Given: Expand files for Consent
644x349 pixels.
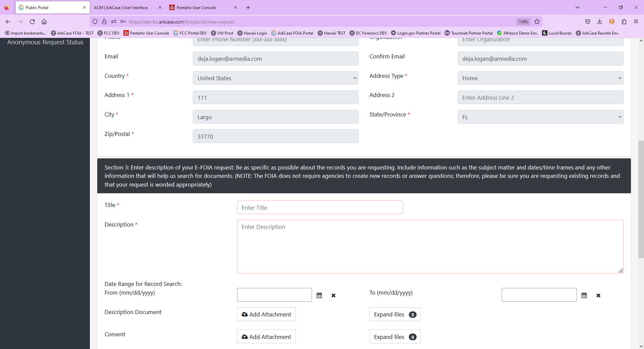Looking at the screenshot, I should [395, 337].
